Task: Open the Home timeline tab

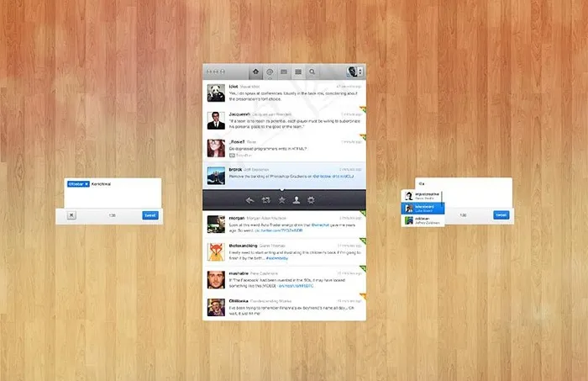Action: click(x=255, y=72)
